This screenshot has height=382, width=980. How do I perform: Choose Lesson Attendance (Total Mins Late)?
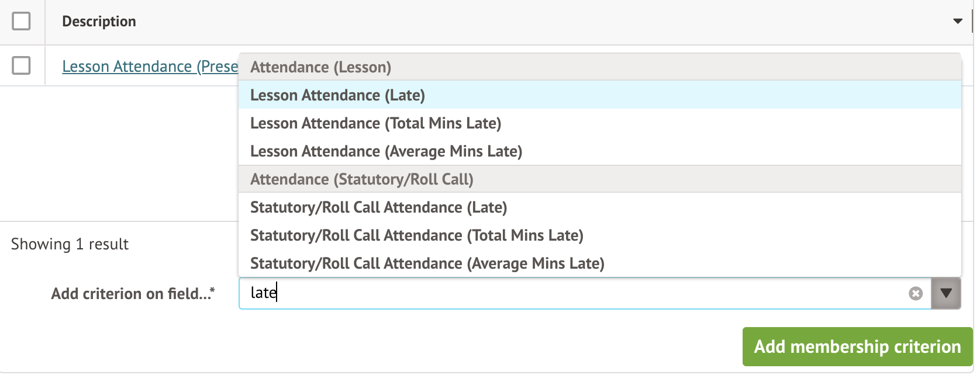375,123
